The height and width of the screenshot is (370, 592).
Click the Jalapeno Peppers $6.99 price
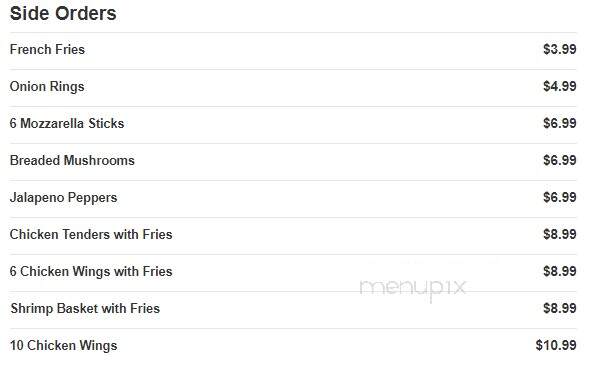[x=560, y=197]
